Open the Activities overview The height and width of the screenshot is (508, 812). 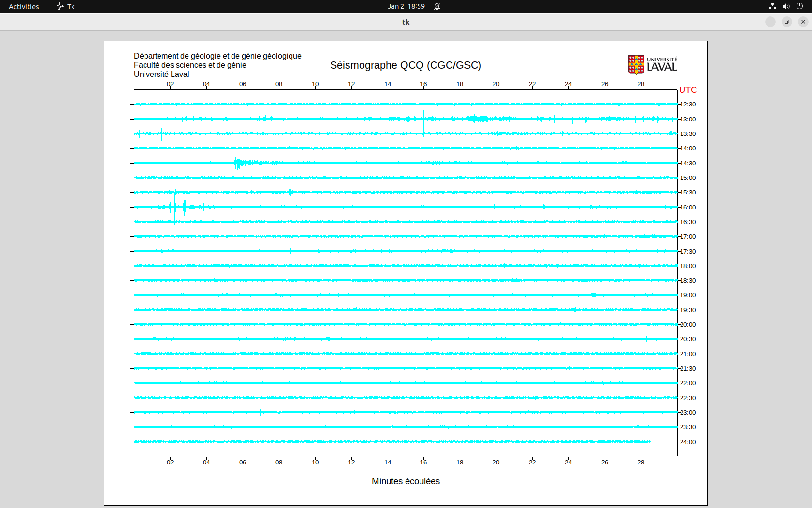[24, 6]
